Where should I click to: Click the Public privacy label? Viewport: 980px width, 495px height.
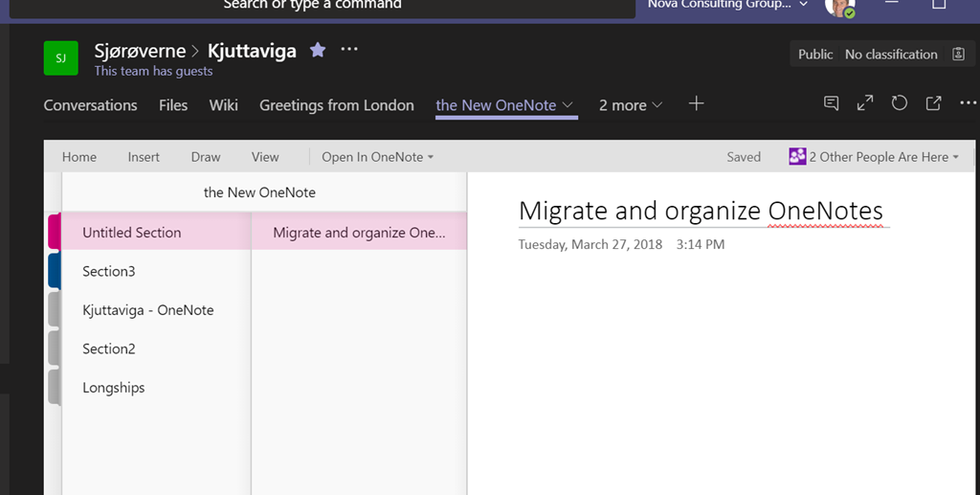point(815,55)
